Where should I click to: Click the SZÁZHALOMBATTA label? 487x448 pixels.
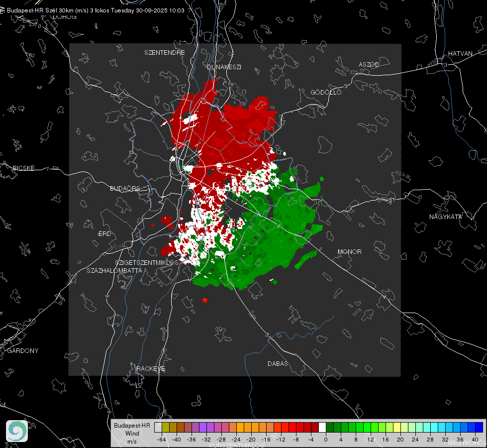click(x=114, y=270)
